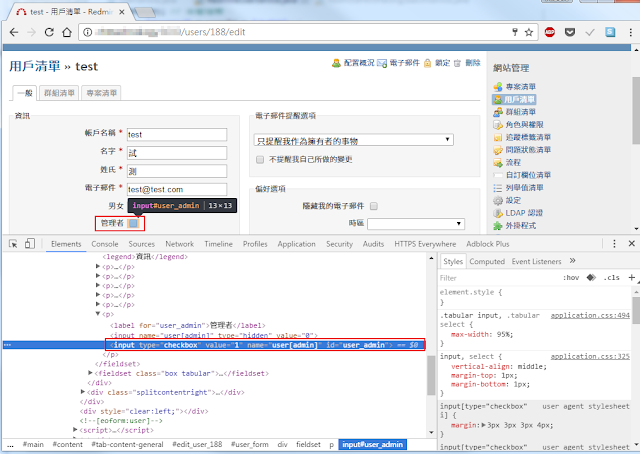Switch to the 專案清單 tab
Viewport: 640px width, 454px height.
click(x=102, y=93)
